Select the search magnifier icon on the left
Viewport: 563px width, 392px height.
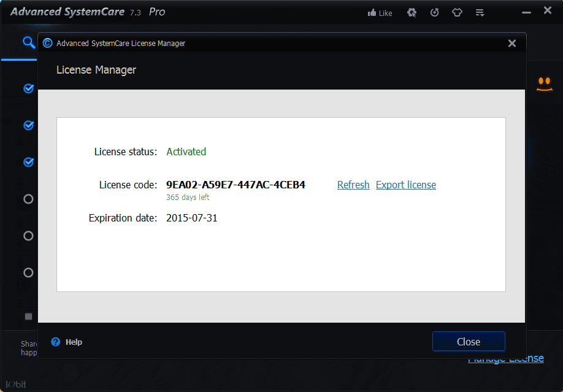tap(28, 42)
